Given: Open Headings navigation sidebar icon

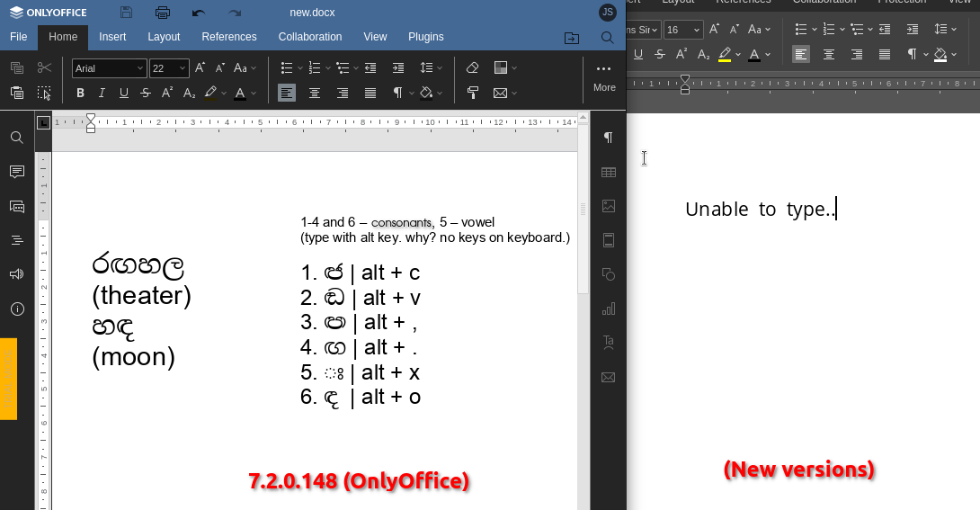Looking at the screenshot, I should [x=17, y=240].
